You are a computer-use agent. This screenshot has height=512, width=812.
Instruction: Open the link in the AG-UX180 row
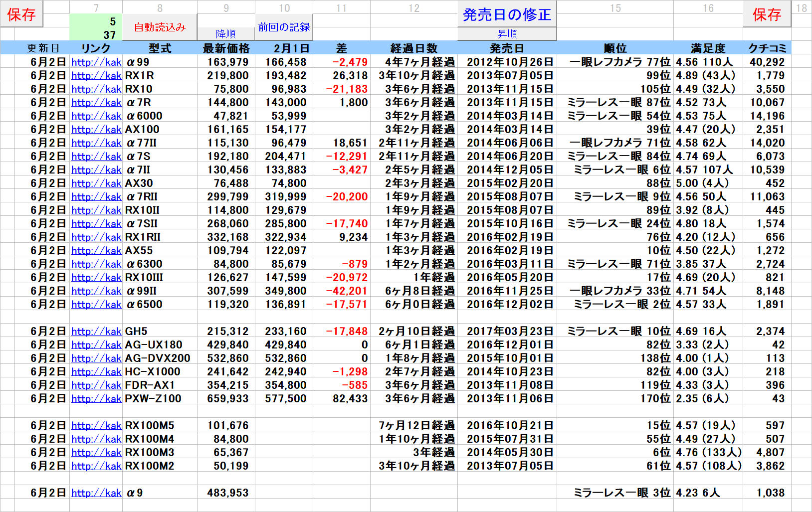click(x=96, y=345)
